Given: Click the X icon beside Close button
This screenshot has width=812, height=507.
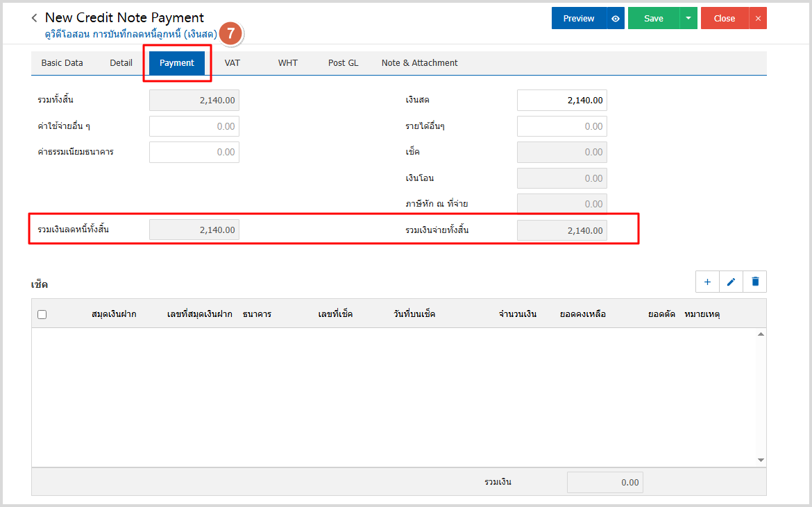Looking at the screenshot, I should click(758, 19).
